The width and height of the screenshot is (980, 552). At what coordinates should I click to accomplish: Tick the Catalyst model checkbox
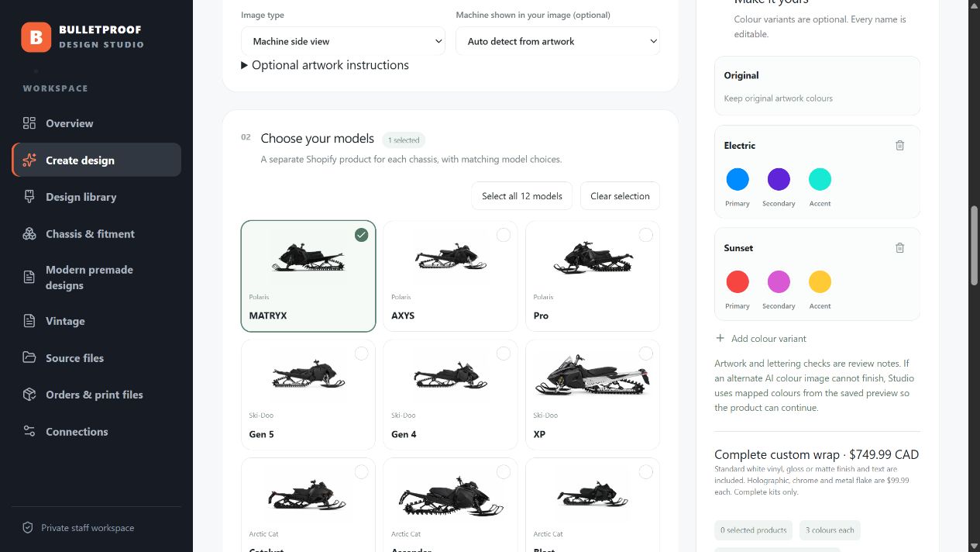(361, 471)
